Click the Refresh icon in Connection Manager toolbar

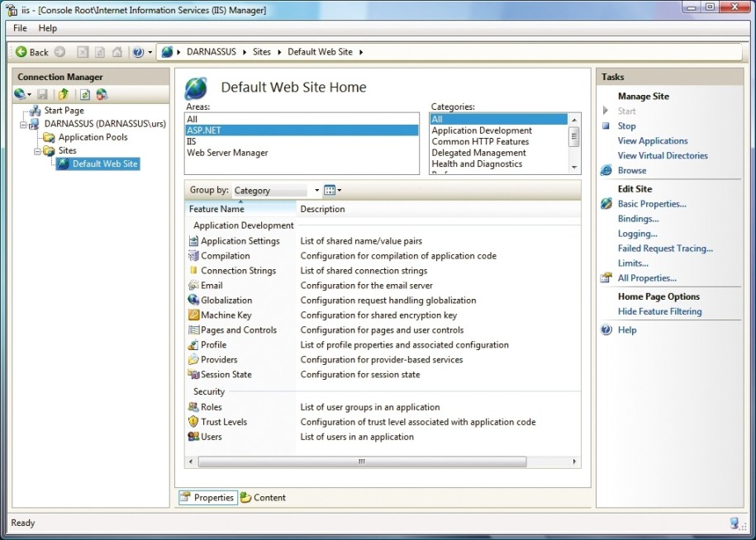[x=85, y=94]
